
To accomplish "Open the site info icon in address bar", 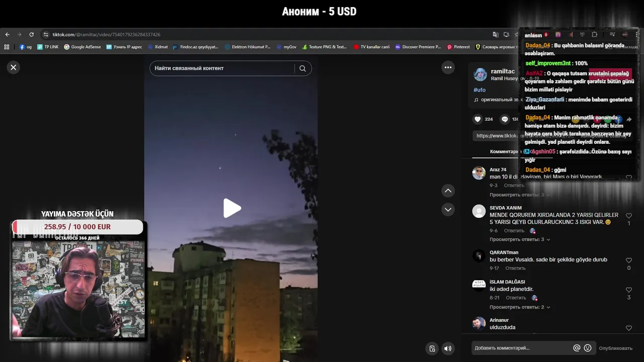I will tap(46, 35).
